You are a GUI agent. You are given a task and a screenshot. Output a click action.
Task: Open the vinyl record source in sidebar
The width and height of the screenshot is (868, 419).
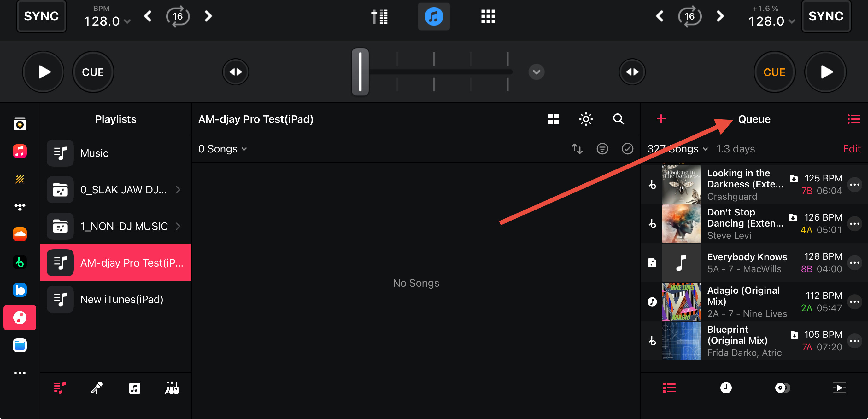click(20, 124)
